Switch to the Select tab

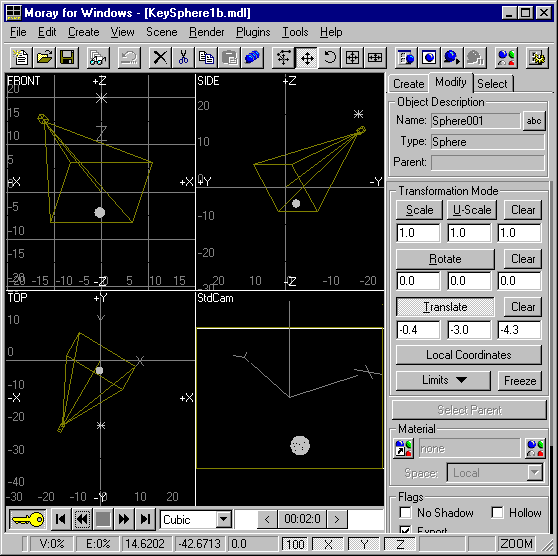(x=492, y=84)
